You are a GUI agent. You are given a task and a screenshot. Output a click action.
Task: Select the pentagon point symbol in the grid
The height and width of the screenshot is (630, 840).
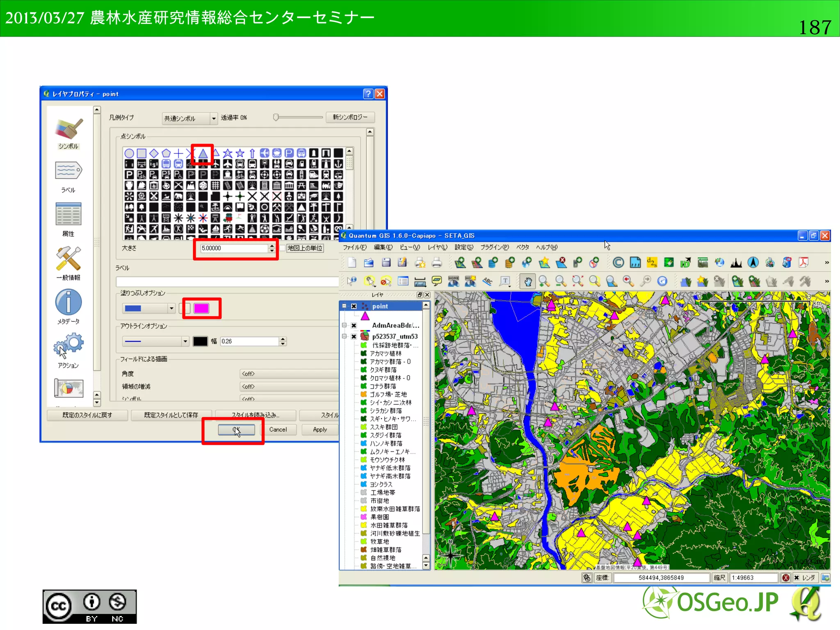tap(166, 153)
